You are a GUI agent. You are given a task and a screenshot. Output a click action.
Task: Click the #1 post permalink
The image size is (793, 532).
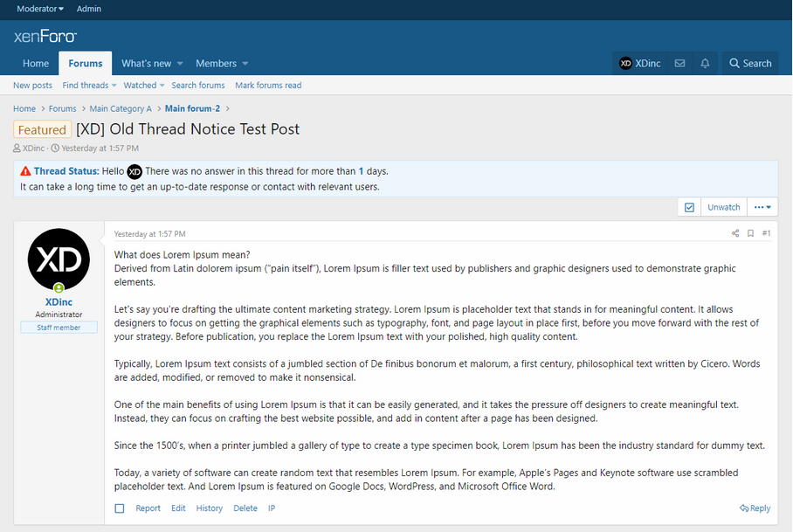766,233
